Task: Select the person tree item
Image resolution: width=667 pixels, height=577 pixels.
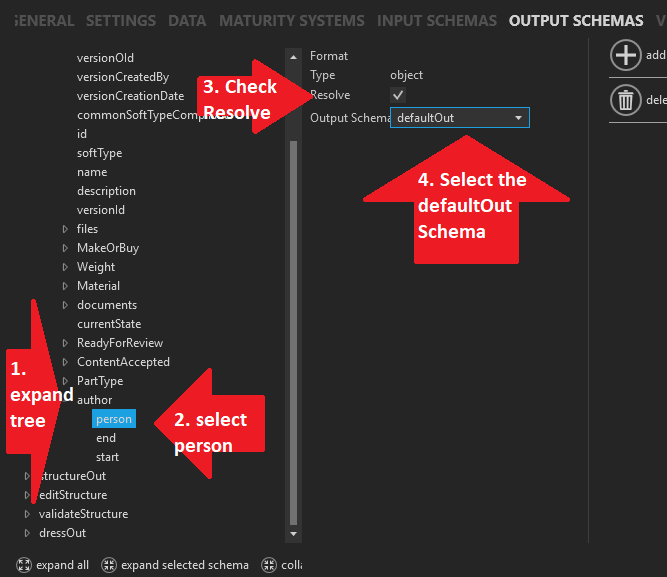Action: point(114,419)
